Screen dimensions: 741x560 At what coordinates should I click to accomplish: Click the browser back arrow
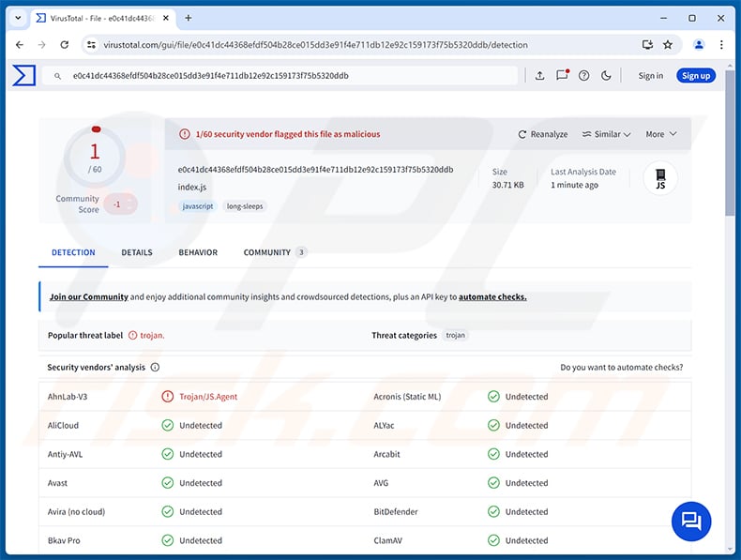pos(20,45)
